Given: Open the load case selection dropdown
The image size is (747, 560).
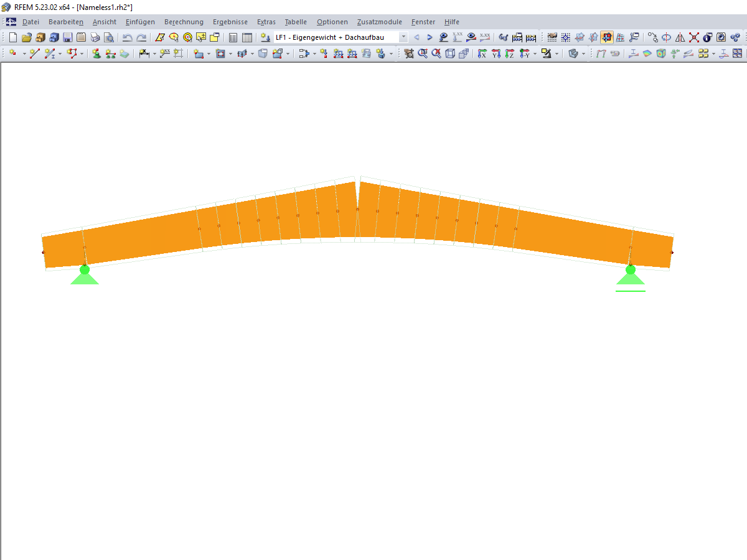Looking at the screenshot, I should pos(403,37).
